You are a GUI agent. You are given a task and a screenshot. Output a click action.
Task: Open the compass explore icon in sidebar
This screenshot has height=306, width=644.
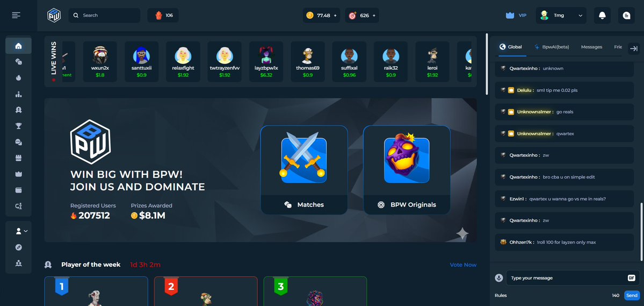click(x=18, y=247)
